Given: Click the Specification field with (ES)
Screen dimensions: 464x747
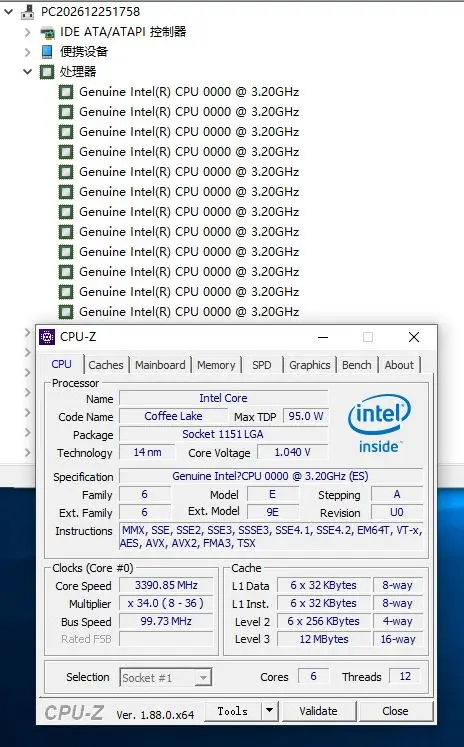Looking at the screenshot, I should click(x=271, y=476).
